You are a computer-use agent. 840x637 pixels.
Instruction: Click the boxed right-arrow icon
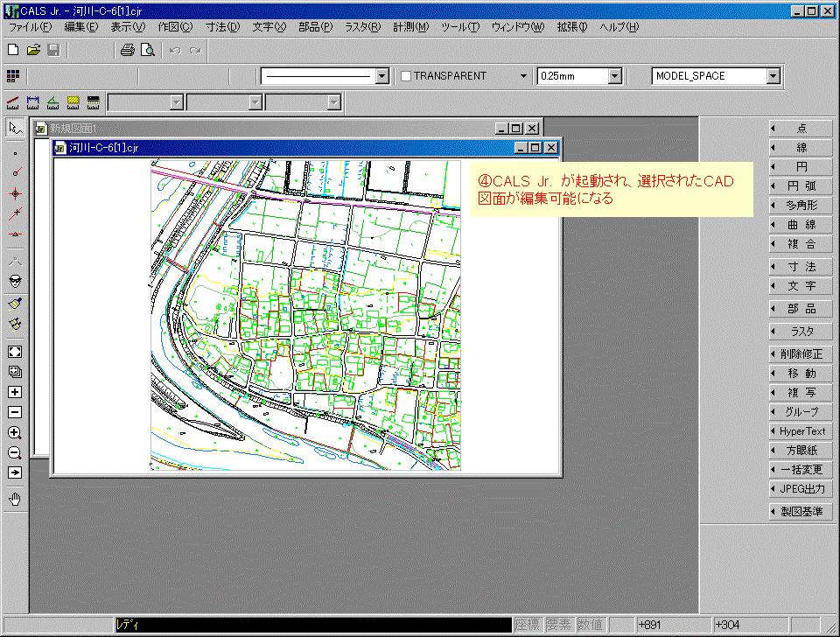pos(15,473)
